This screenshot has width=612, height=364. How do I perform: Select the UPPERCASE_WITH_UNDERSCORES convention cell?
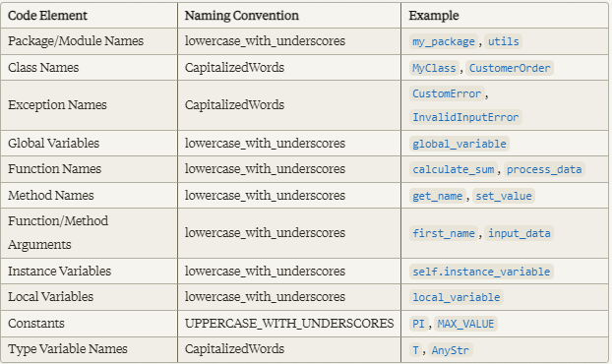[x=289, y=324]
